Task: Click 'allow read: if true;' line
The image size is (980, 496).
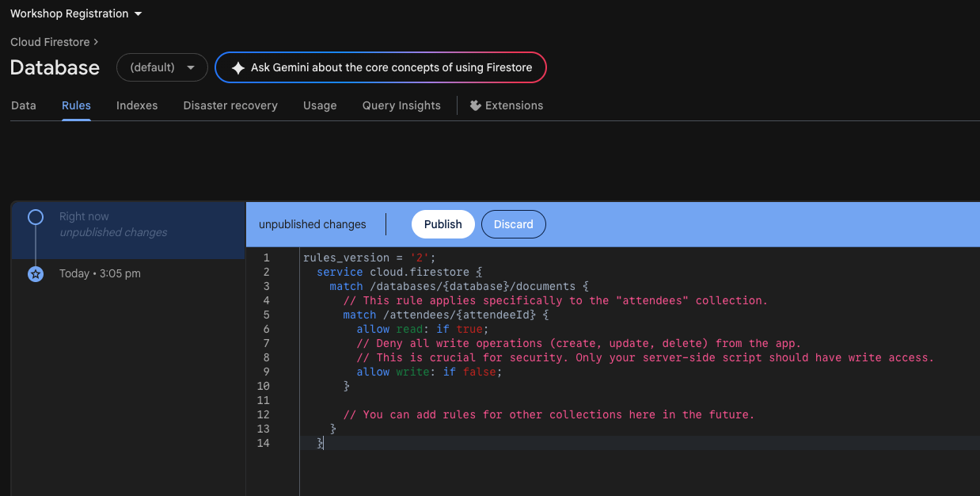Action: (423, 329)
